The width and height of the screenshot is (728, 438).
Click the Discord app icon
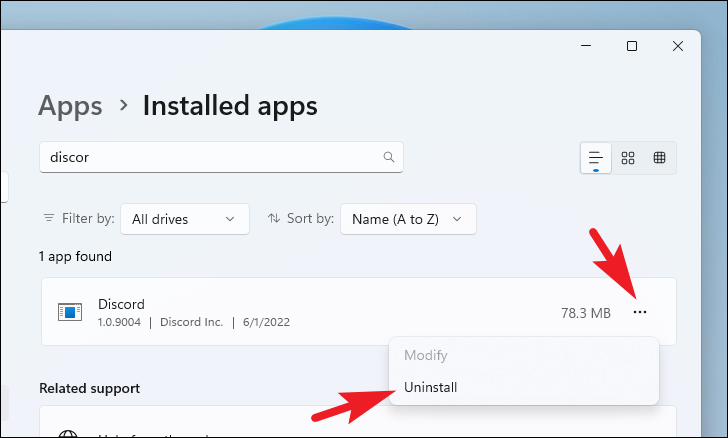[69, 312]
